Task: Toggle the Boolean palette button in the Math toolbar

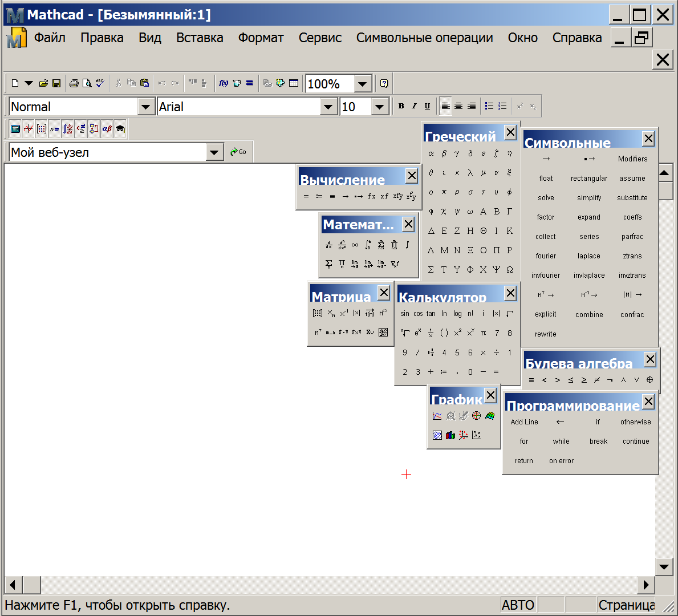Action: [x=81, y=128]
